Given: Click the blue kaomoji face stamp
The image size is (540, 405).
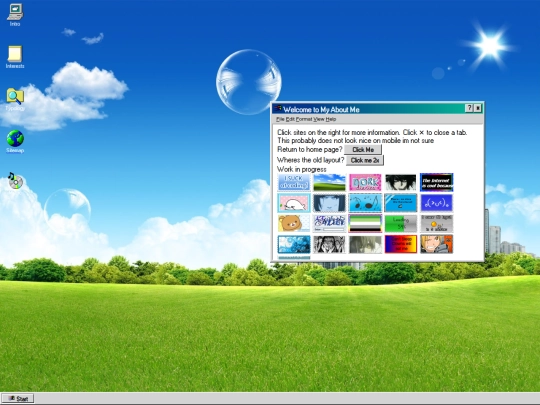Looking at the screenshot, I should click(x=437, y=203).
